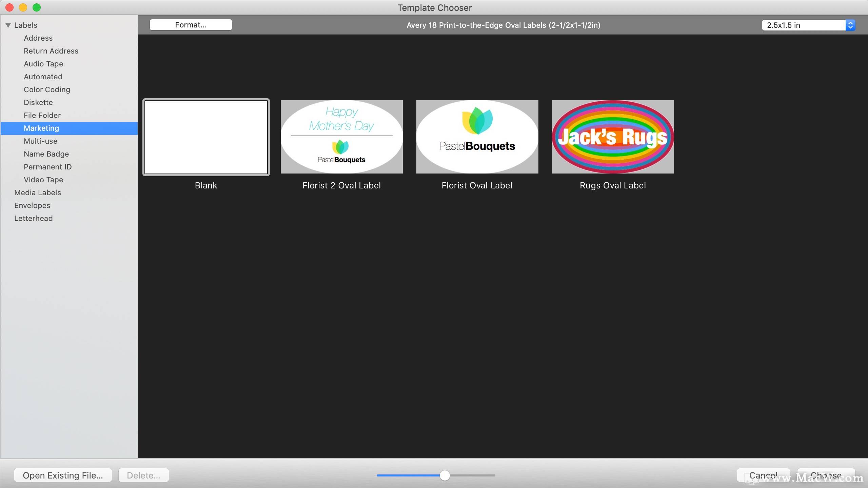Collapse the Labels tree disclosure triangle
The image size is (868, 488).
click(8, 25)
